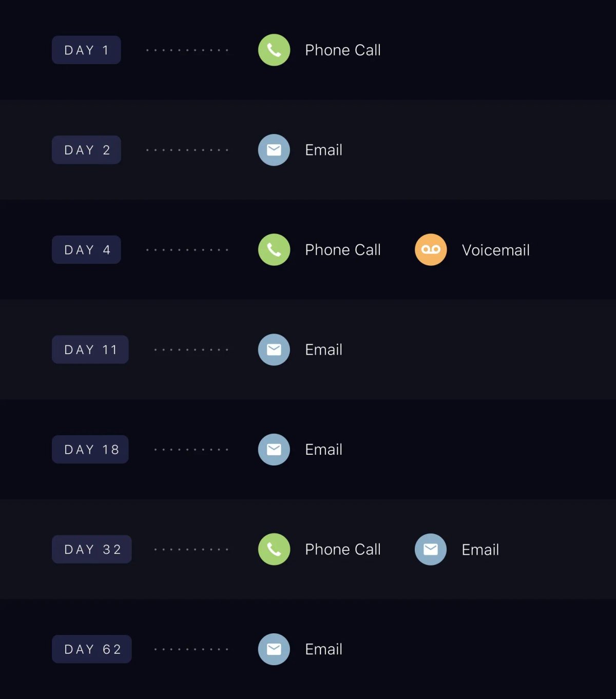Click the Day 11 email envelope icon
The height and width of the screenshot is (699, 616).
(274, 349)
